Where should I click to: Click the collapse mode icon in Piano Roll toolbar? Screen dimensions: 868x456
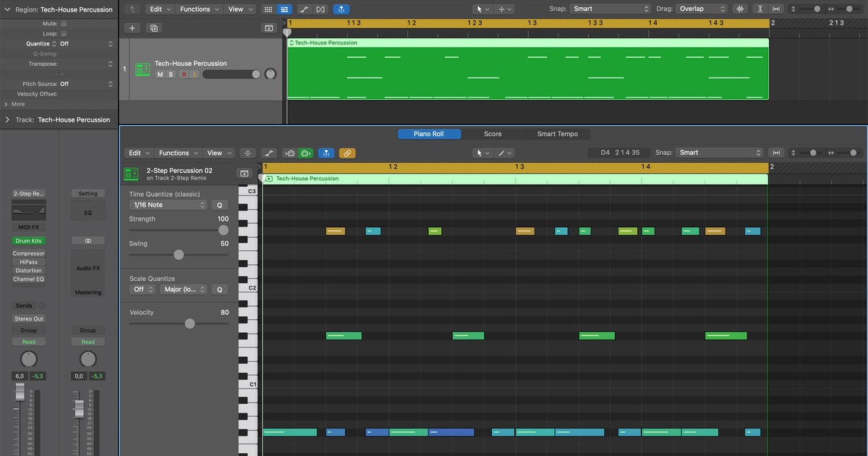pyautogui.click(x=247, y=153)
